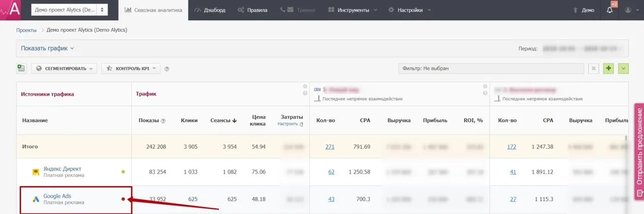Screen dimensions: 644x214
Task: Click help icon in Трафик block header
Action: tap(305, 93)
